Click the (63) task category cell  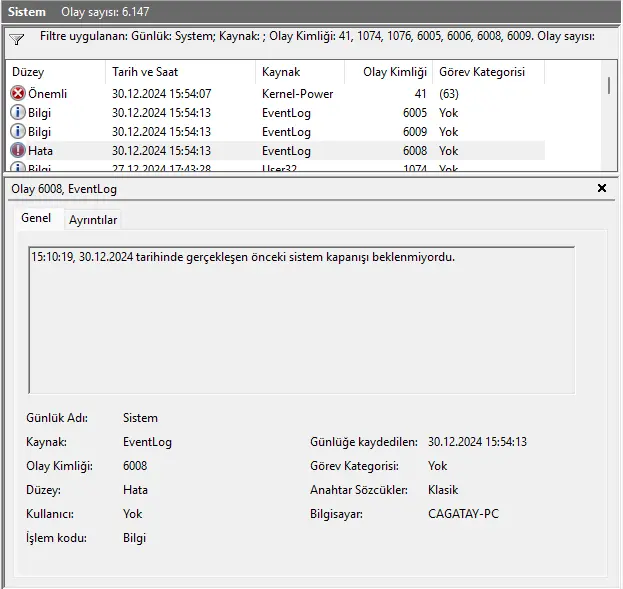click(x=449, y=94)
